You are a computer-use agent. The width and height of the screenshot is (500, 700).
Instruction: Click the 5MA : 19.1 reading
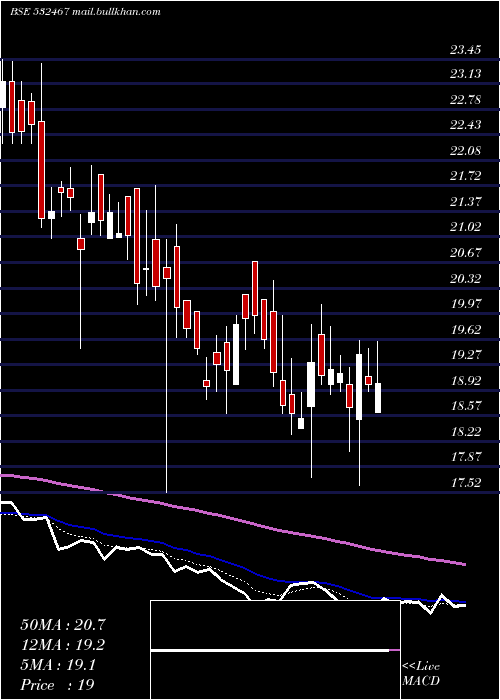pos(58,665)
